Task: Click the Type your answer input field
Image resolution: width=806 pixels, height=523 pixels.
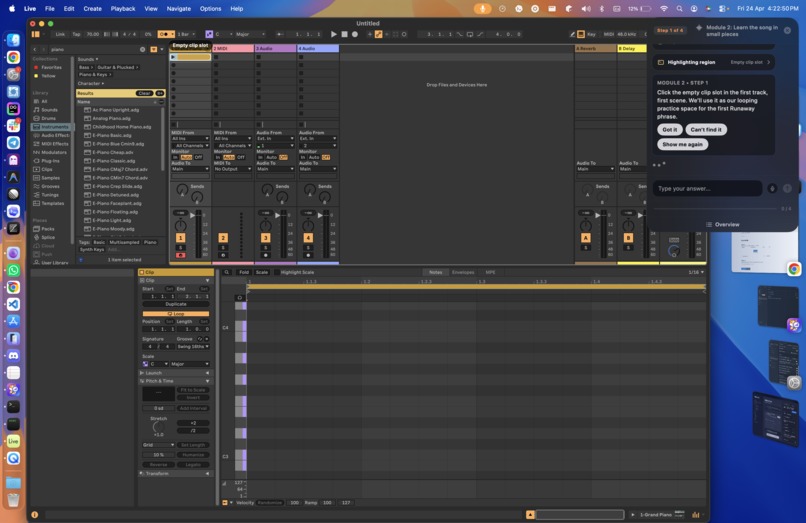Action: (707, 189)
